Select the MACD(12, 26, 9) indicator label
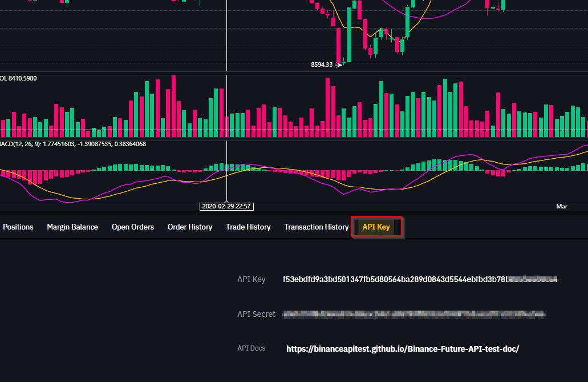 pos(73,144)
